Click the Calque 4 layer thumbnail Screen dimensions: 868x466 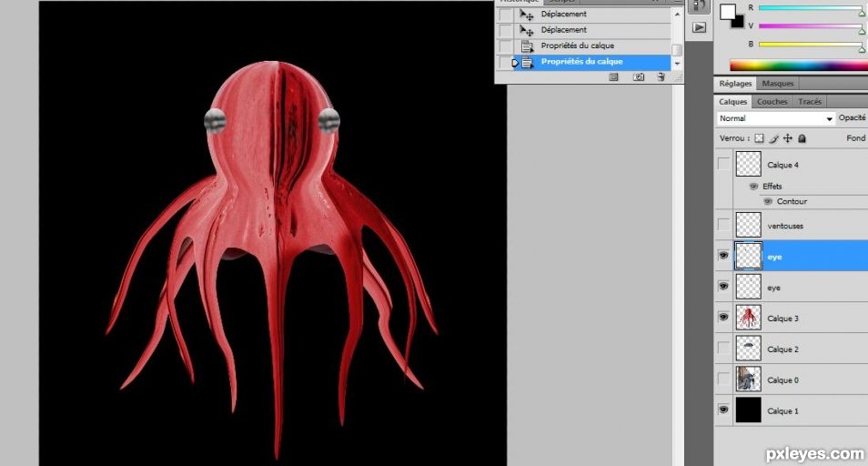click(x=749, y=165)
